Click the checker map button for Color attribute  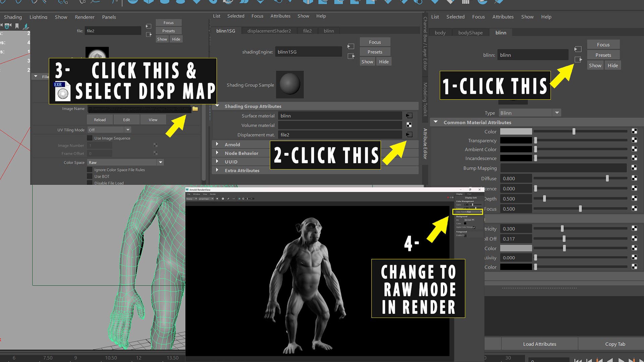pyautogui.click(x=634, y=131)
